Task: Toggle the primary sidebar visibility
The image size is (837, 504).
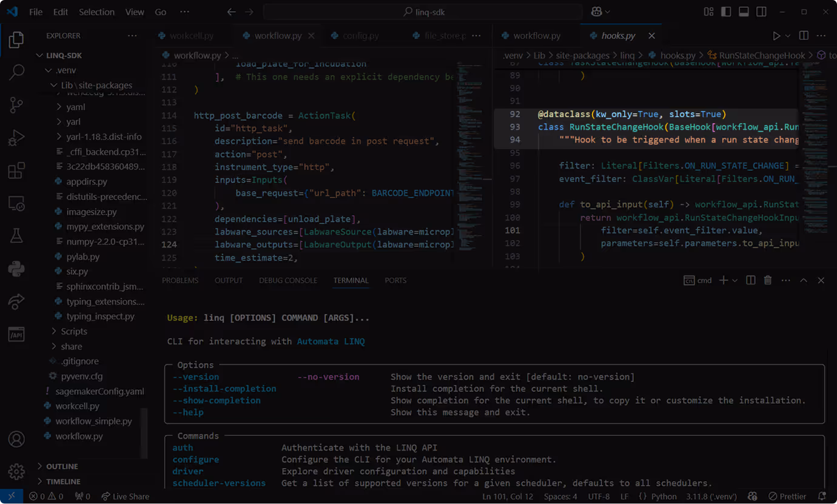Action: click(x=725, y=11)
